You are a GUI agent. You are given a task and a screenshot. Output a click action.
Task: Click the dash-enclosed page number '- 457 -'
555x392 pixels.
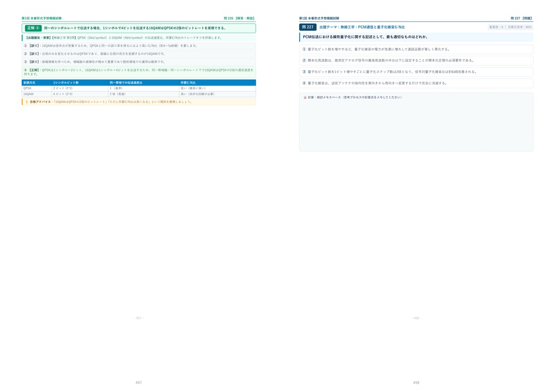139,318
